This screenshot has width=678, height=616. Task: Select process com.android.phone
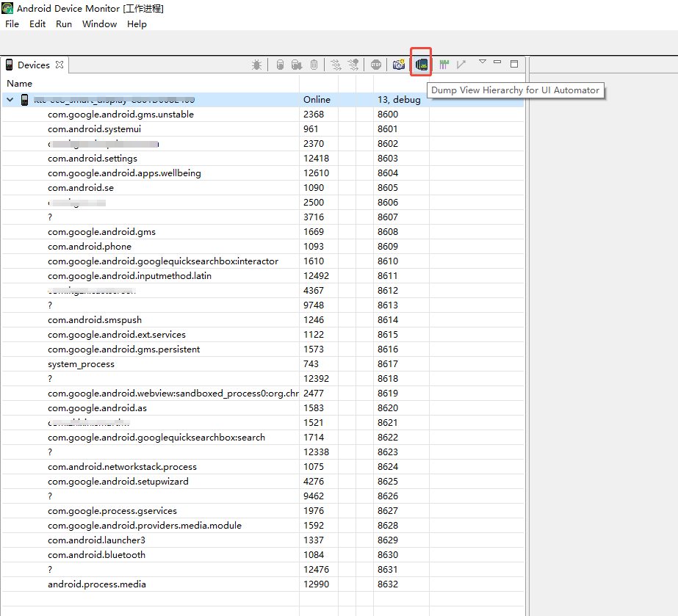90,247
